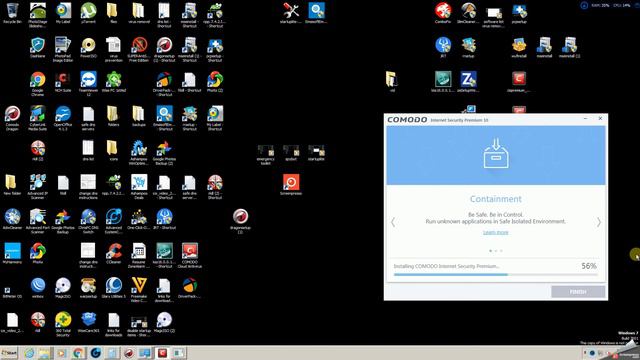The height and width of the screenshot is (360, 640).
Task: Go to next slide with right chevron
Action: coord(599,222)
